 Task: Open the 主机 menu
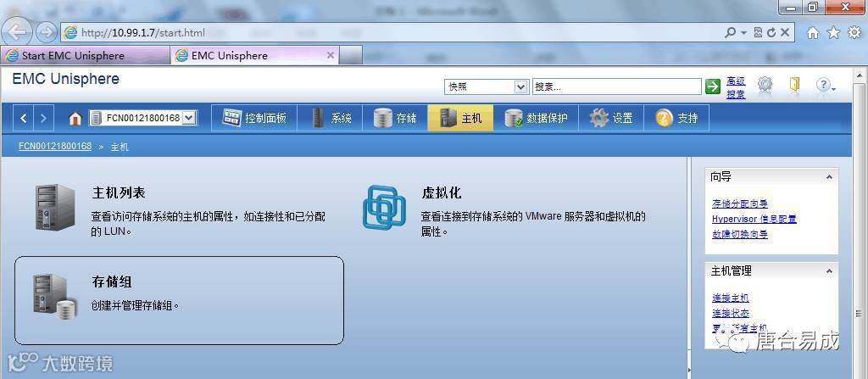tap(460, 118)
